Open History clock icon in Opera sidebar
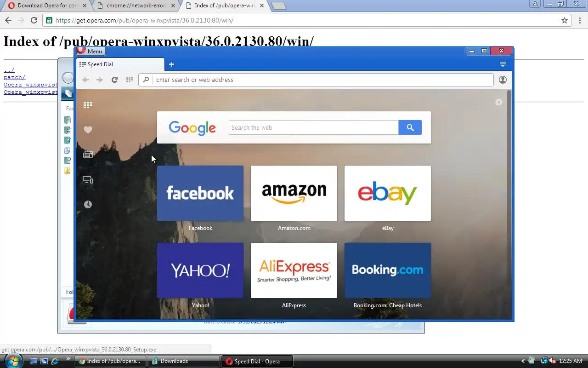Screen dimensions: 588x368 pyautogui.click(x=88, y=204)
